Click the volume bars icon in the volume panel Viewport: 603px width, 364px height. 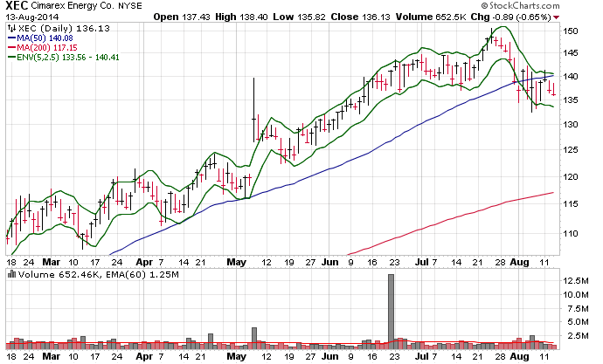(x=12, y=274)
